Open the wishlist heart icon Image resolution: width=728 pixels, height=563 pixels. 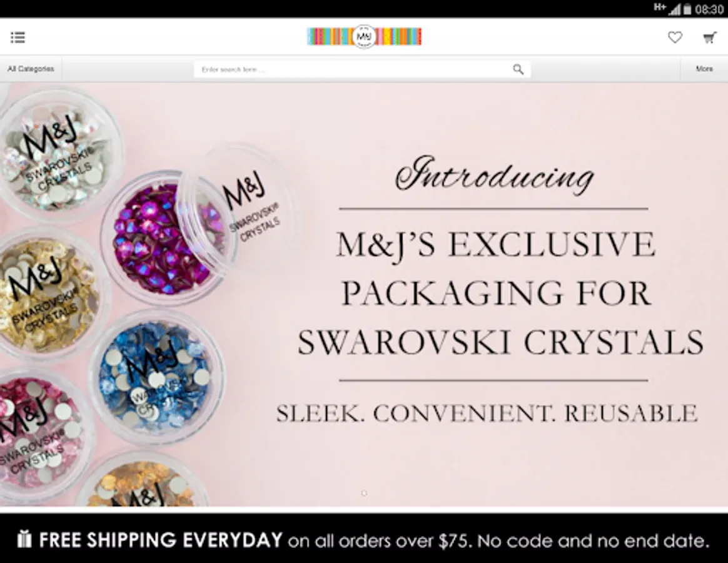pyautogui.click(x=675, y=37)
